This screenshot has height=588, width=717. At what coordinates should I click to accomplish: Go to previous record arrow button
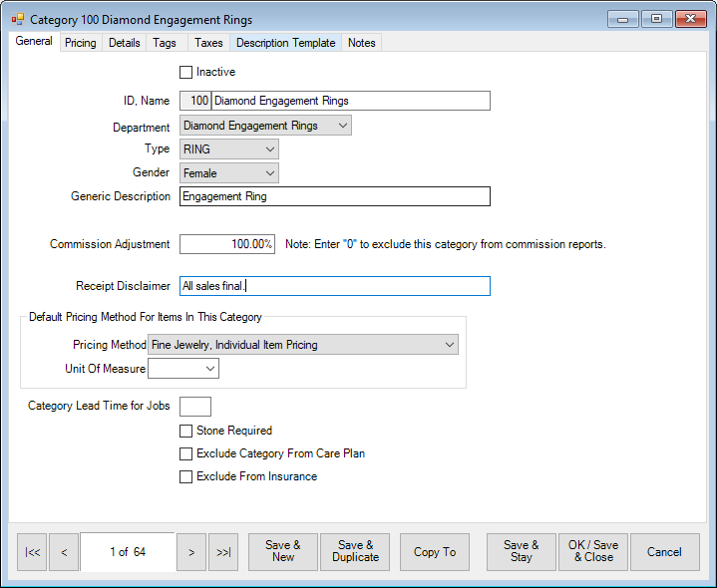click(64, 552)
